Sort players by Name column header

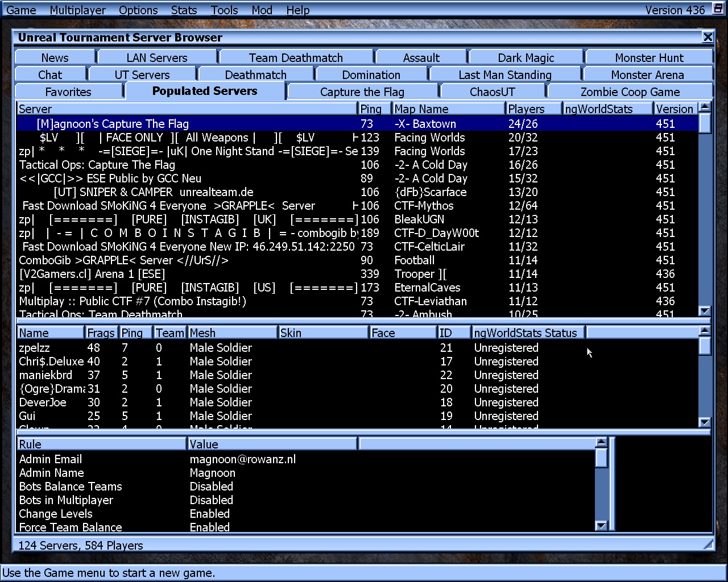point(51,332)
